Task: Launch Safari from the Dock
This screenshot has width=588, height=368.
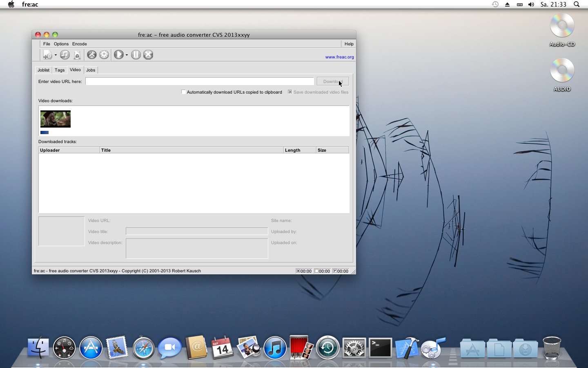Action: (x=143, y=348)
